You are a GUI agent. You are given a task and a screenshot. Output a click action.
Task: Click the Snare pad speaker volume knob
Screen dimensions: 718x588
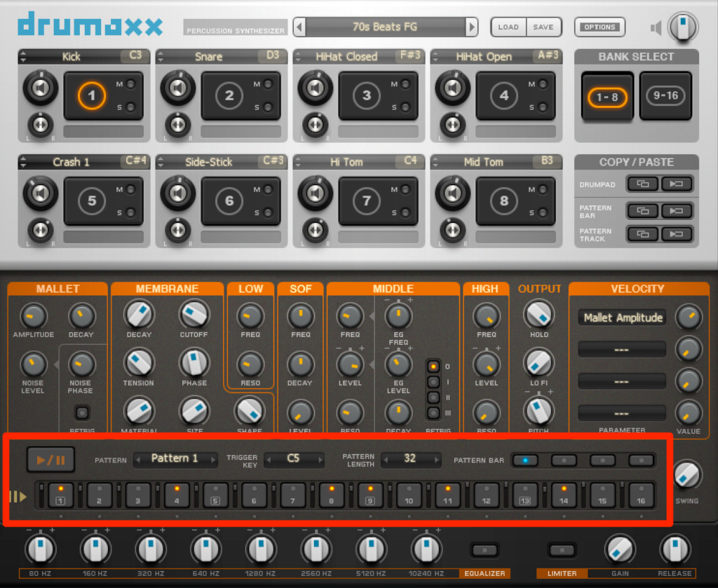pos(178,88)
